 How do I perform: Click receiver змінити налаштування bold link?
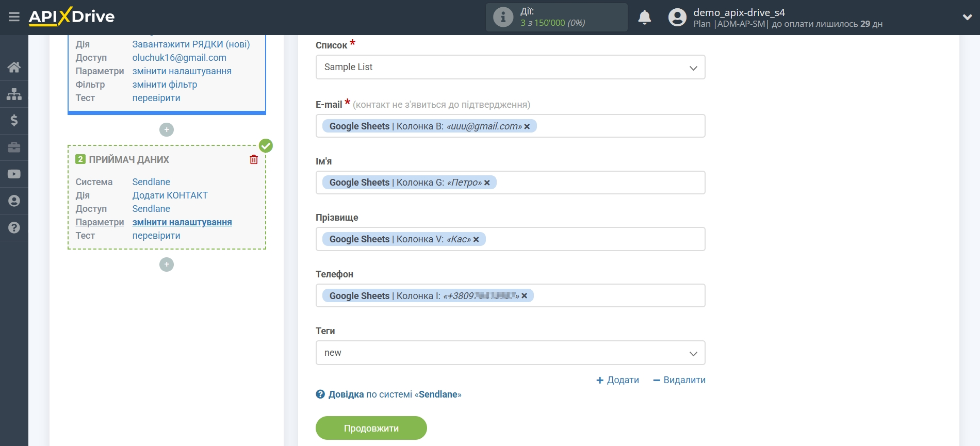tap(182, 222)
